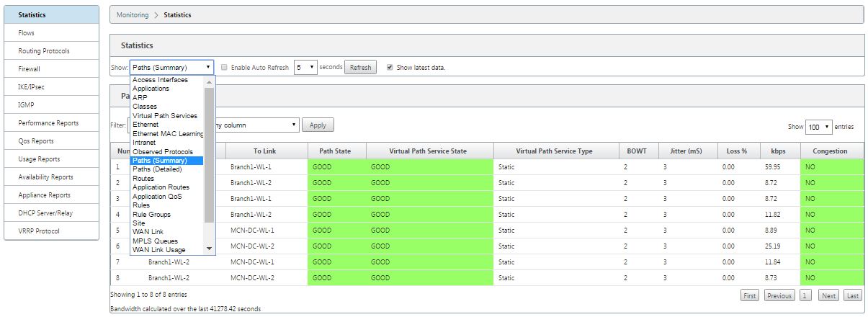The width and height of the screenshot is (868, 317).
Task: Select Ethernet MAC Learning option
Action: point(167,133)
